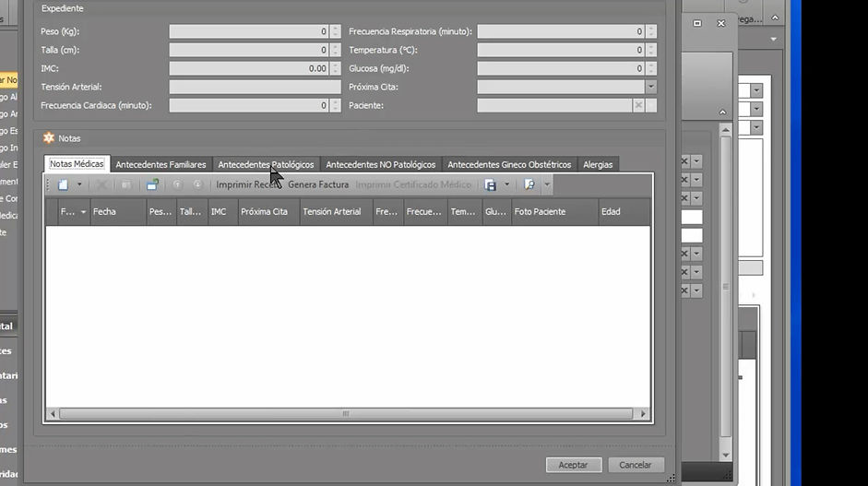
Task: Confirm with the Aceptar button
Action: 574,465
